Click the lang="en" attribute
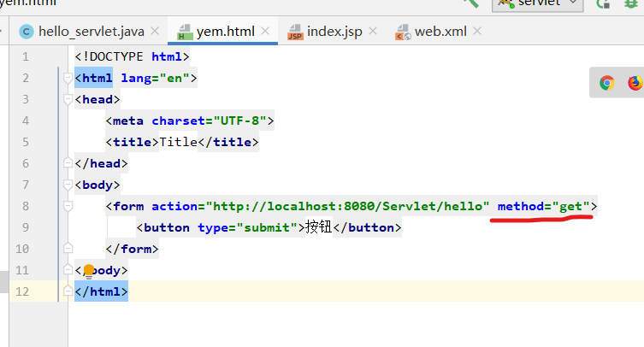Image resolution: width=644 pixels, height=347 pixels. (x=156, y=78)
